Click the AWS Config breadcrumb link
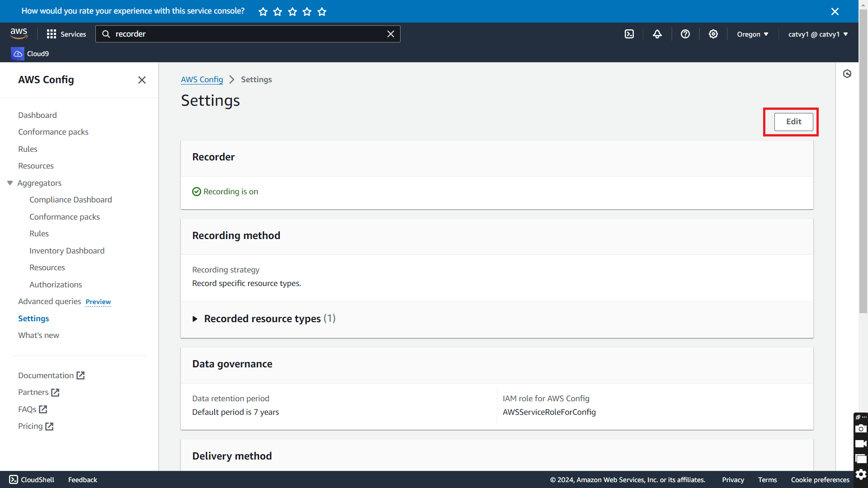The height and width of the screenshot is (488, 868). click(202, 80)
